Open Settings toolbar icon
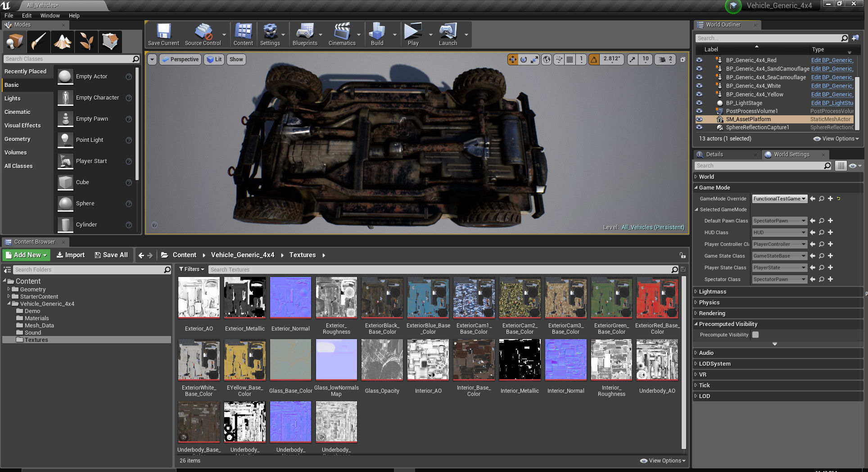The height and width of the screenshot is (472, 868). click(270, 35)
